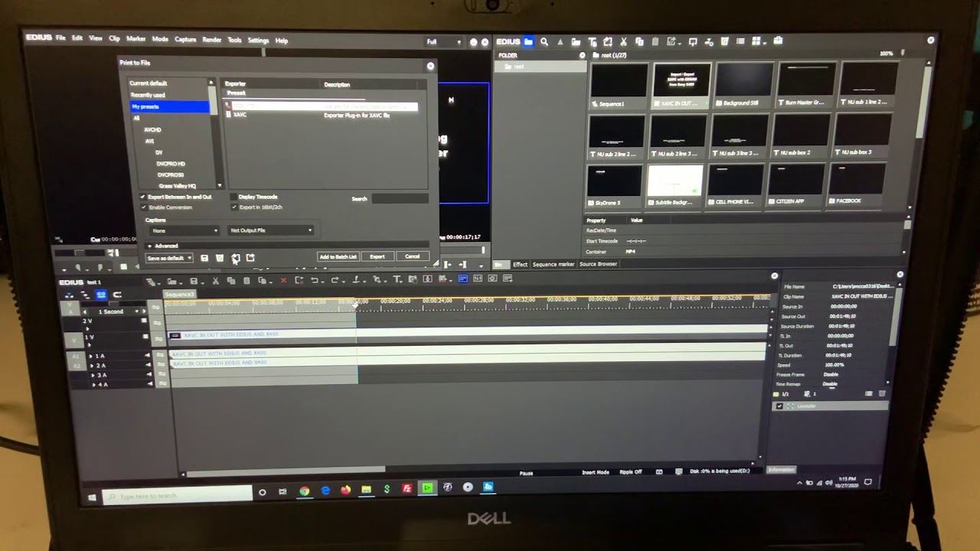Select the Recently used preset category
This screenshot has width=980, height=551.
[148, 95]
